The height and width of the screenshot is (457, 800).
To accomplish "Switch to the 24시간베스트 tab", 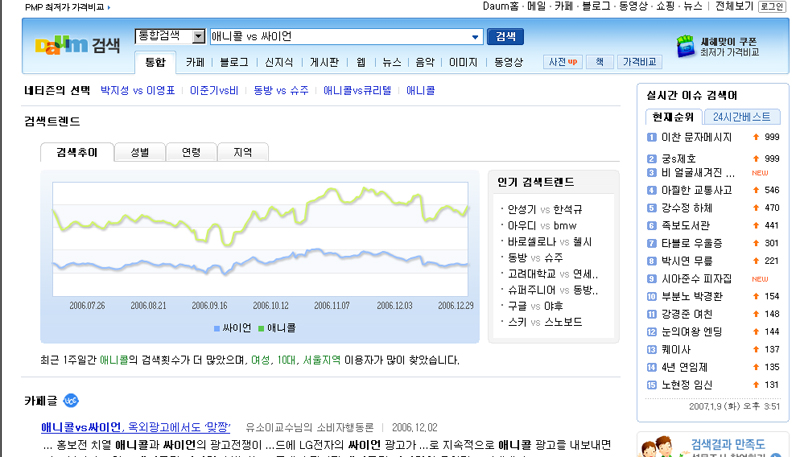I will click(x=741, y=117).
